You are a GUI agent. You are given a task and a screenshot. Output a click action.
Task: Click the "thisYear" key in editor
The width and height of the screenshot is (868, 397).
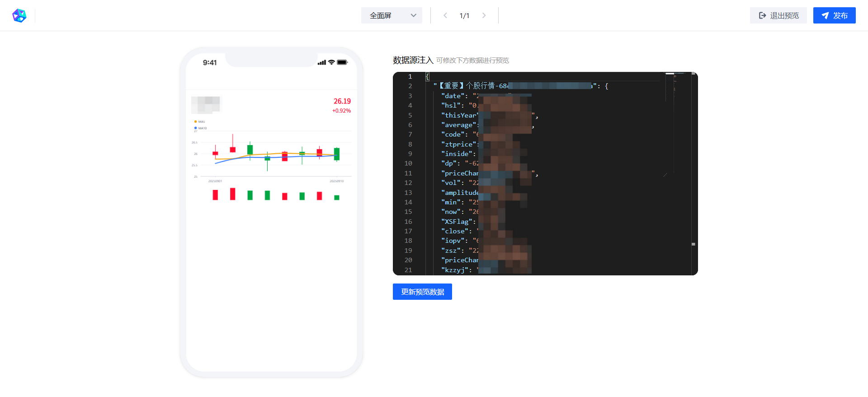460,115
